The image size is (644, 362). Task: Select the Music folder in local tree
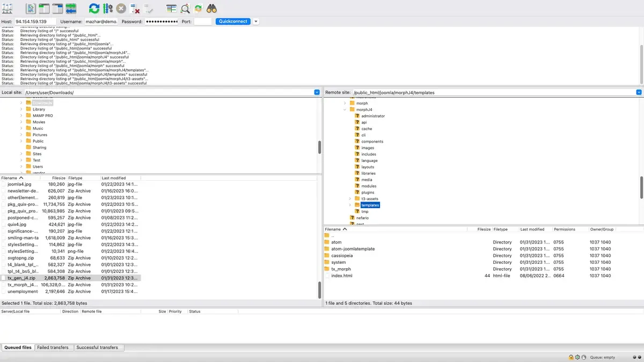pyautogui.click(x=38, y=128)
